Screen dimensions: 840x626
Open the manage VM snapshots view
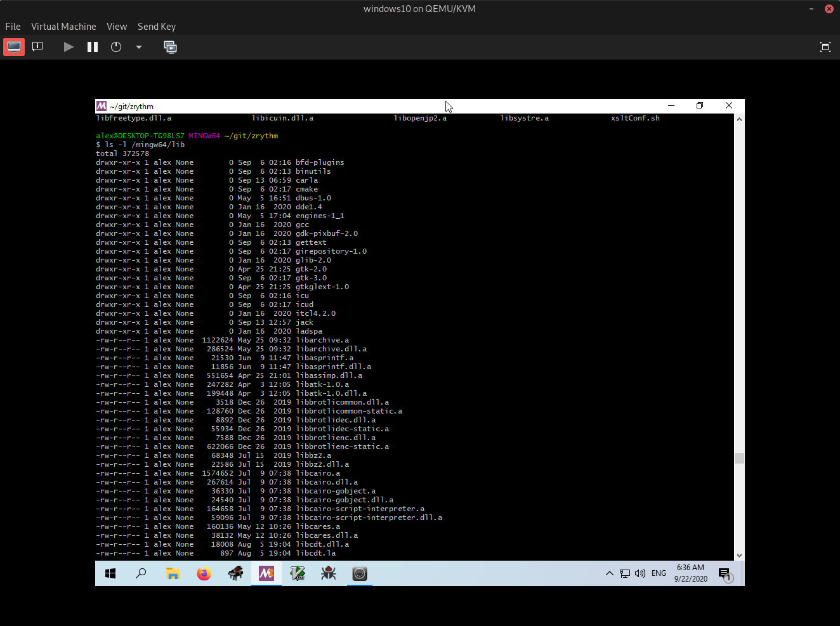coord(170,47)
